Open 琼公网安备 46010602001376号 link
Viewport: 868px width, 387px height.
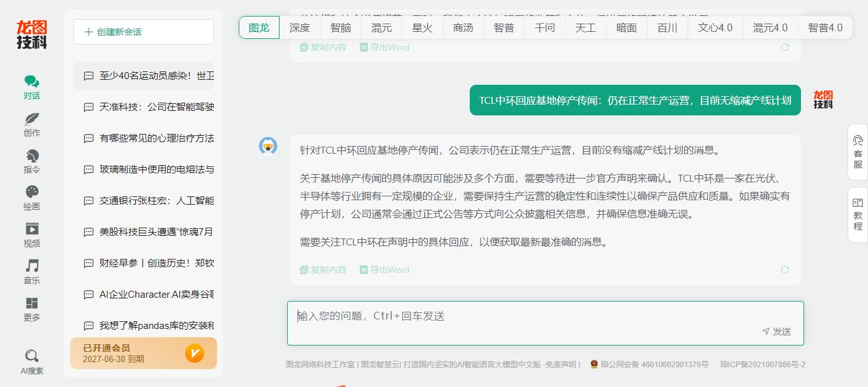point(655,365)
